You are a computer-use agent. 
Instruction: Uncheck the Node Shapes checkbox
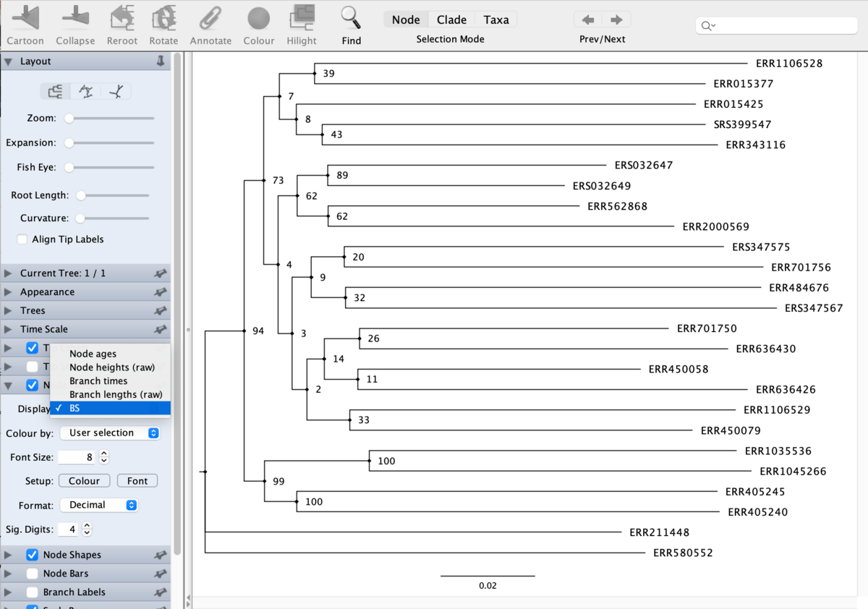[x=32, y=555]
